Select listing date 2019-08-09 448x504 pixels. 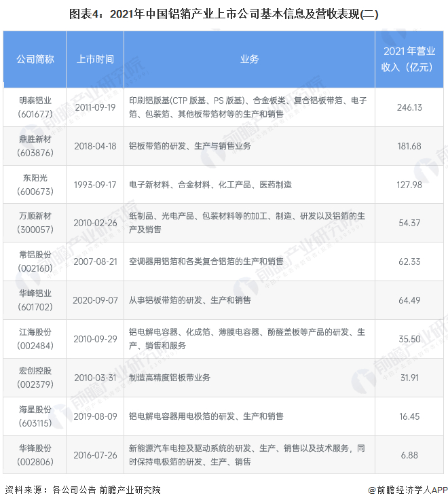[95, 416]
